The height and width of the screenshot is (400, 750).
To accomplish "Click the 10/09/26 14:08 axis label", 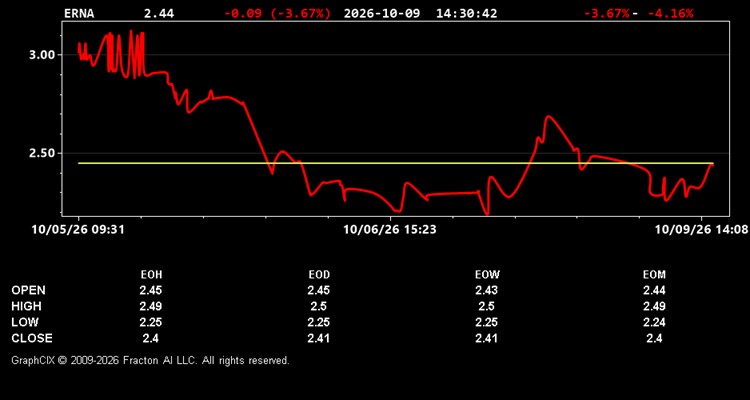I will tap(701, 230).
